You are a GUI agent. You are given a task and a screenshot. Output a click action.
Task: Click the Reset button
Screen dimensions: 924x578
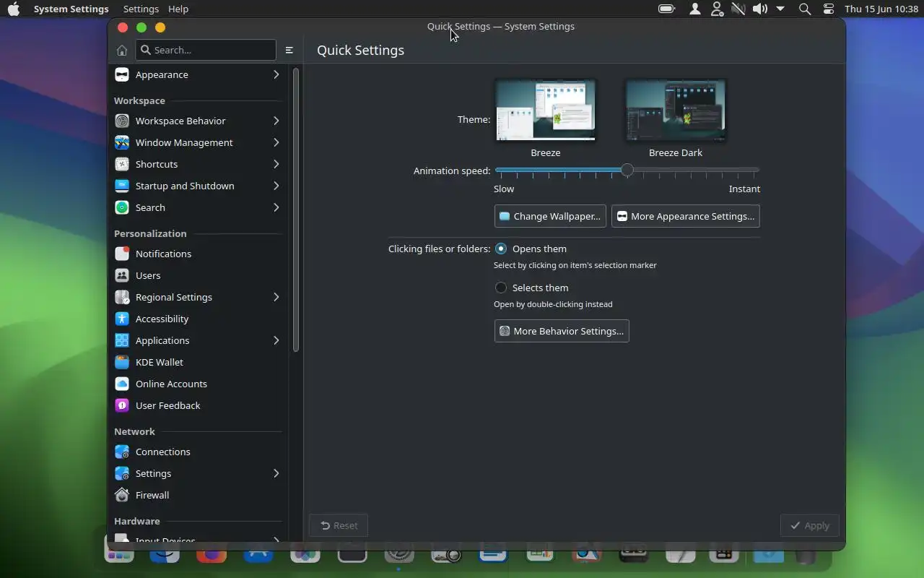[x=339, y=525]
